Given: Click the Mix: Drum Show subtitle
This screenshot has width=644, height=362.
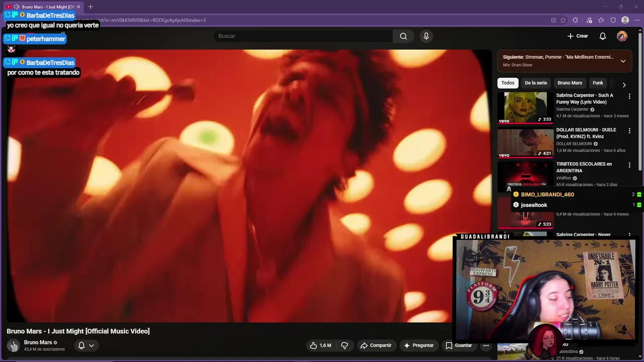Looking at the screenshot, I should [518, 65].
